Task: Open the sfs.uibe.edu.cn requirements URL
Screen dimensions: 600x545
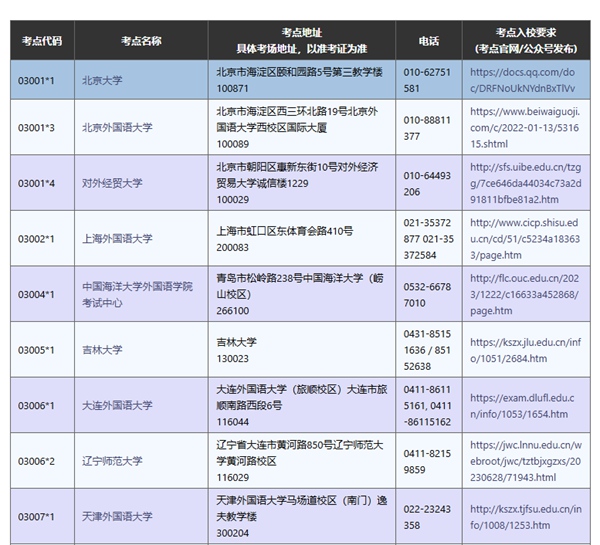Action: click(525, 183)
